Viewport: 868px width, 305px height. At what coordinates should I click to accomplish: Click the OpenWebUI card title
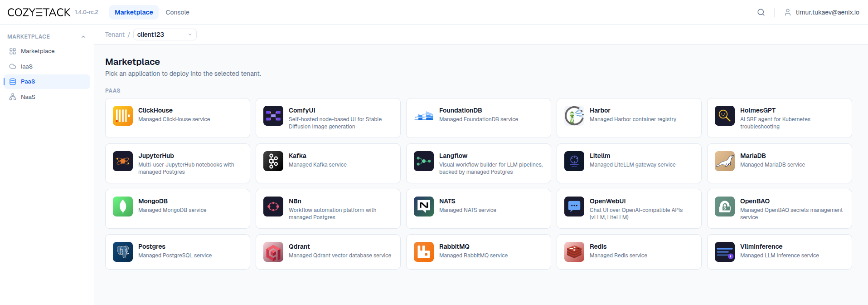click(x=607, y=201)
